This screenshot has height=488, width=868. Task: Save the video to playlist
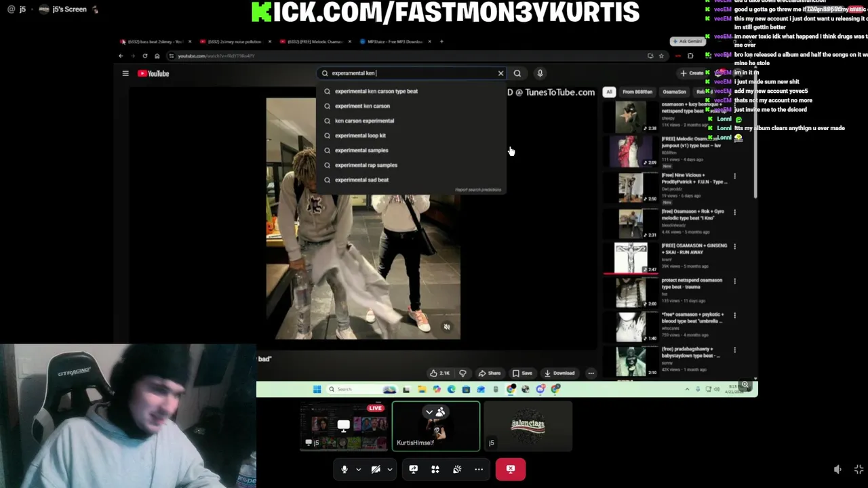522,373
